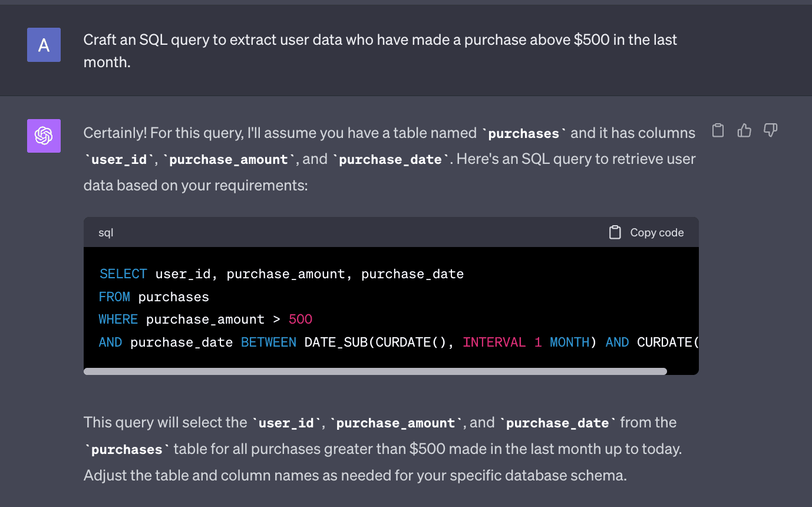Click the BETWEEN keyword in the code
812x507 pixels.
click(269, 342)
